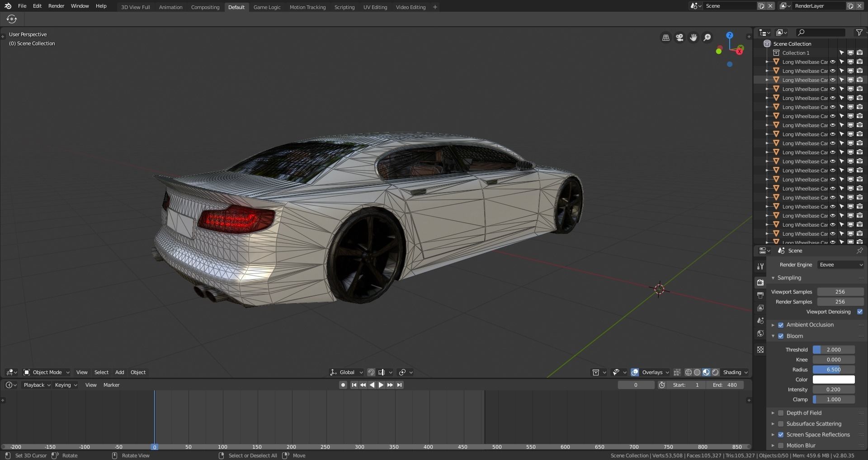Viewport: 868px width, 460px height.
Task: Click the blue Z axis on navigation gizmo
Action: click(x=730, y=35)
